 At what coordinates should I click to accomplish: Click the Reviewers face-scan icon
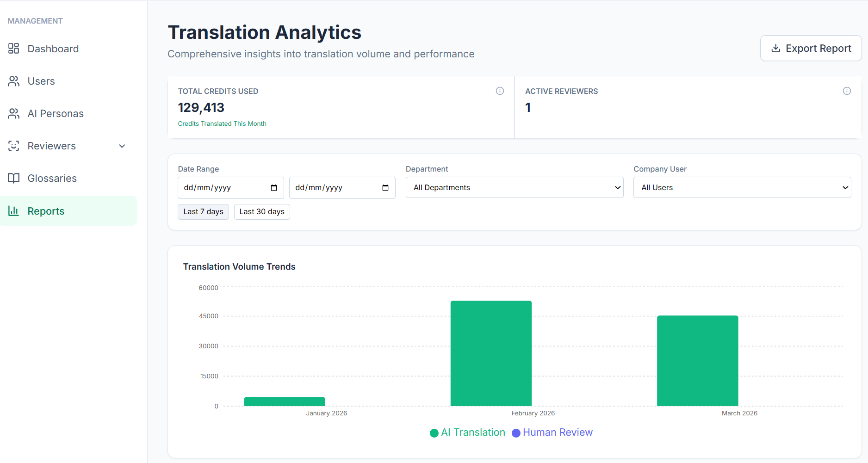pos(13,146)
